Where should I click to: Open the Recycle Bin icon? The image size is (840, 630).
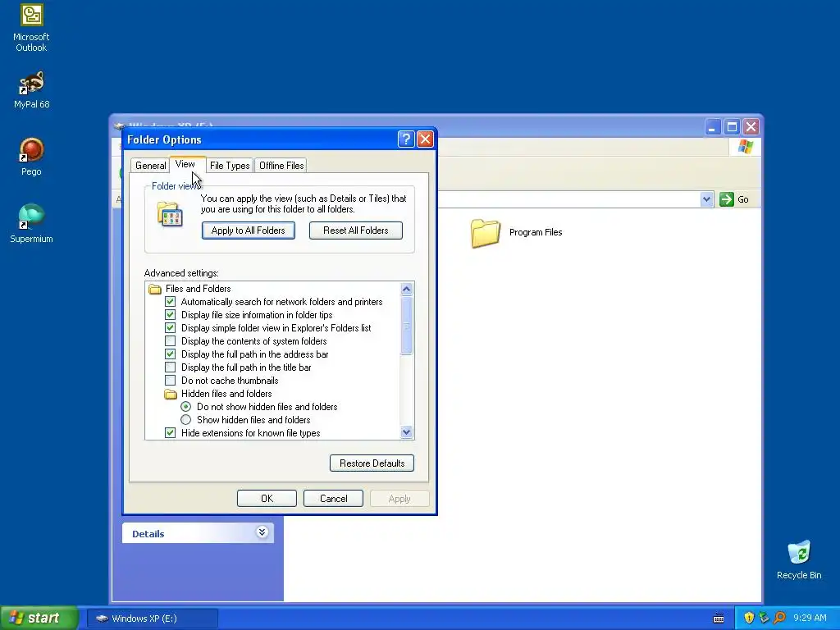[799, 559]
